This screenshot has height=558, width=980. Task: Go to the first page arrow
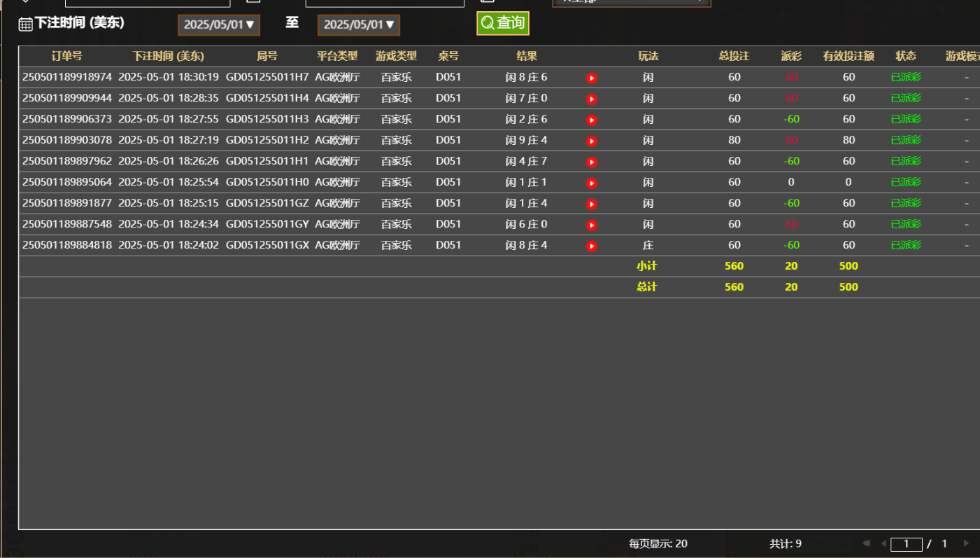(867, 543)
